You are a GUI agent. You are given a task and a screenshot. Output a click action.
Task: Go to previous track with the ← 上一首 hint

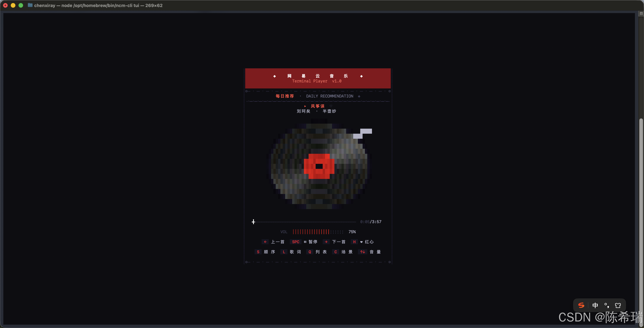[x=273, y=242]
